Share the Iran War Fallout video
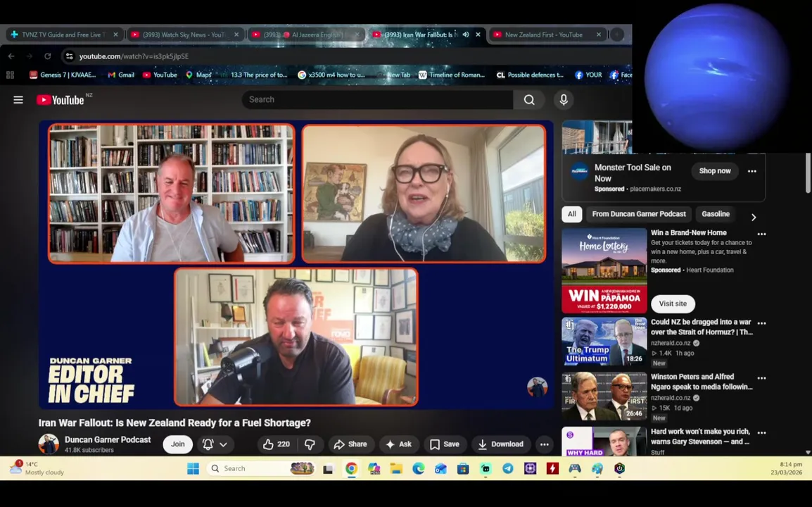The width and height of the screenshot is (812, 507). click(x=350, y=444)
